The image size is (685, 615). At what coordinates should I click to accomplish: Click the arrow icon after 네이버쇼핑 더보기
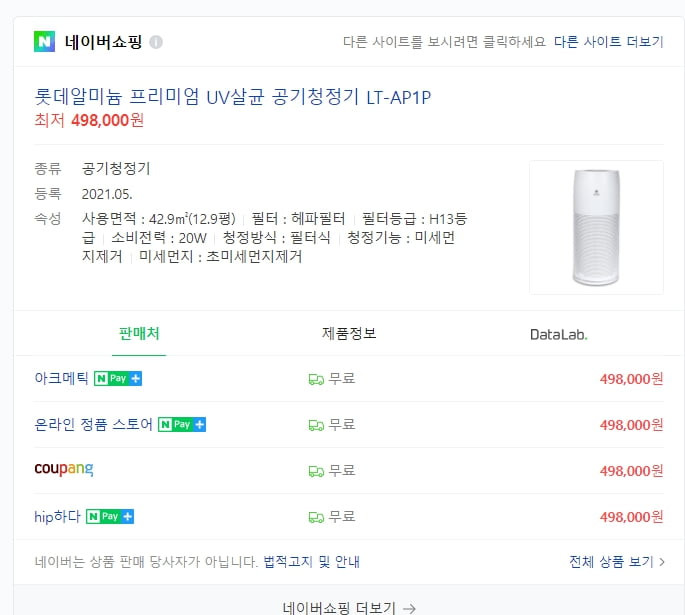coord(409,608)
